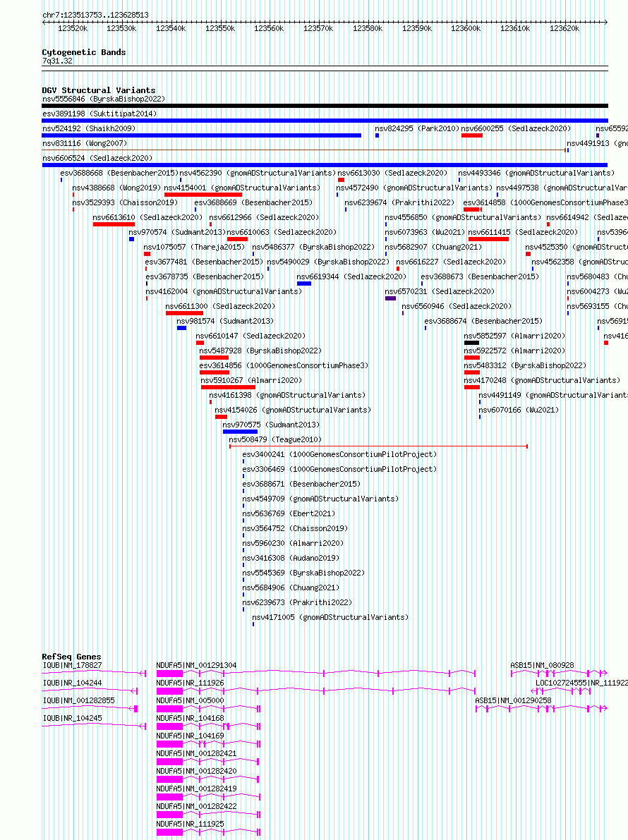
Task: Select ASB15|NM_080928 transcript label
Action: coord(542,666)
